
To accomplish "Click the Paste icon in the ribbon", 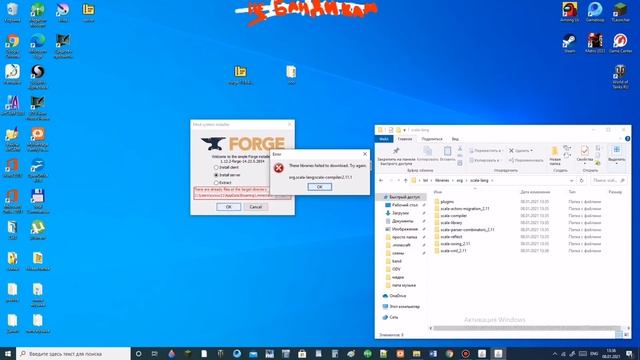I will click(x=447, y=151).
